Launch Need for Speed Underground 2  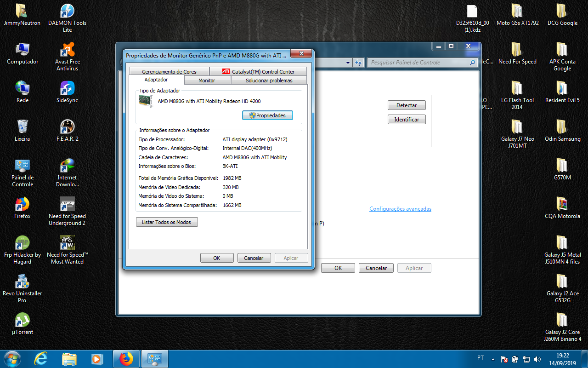click(x=68, y=211)
